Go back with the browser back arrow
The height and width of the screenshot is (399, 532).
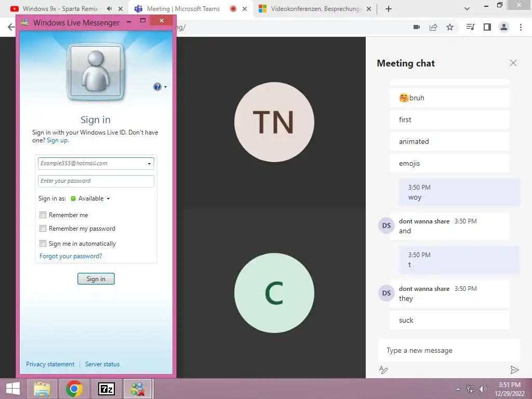[x=11, y=27]
